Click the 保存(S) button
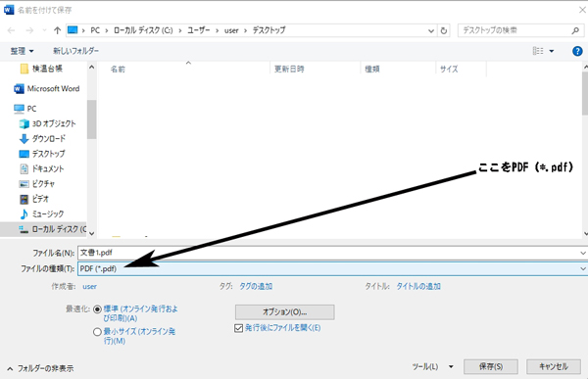The height and width of the screenshot is (379, 588). pos(491,366)
